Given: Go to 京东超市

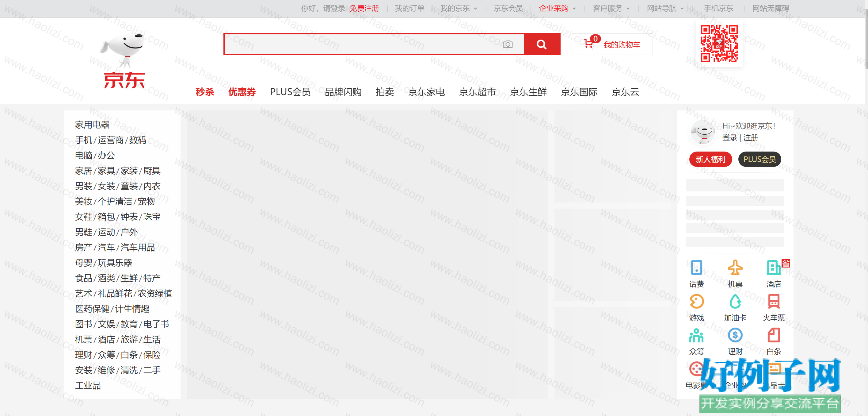Looking at the screenshot, I should 478,92.
